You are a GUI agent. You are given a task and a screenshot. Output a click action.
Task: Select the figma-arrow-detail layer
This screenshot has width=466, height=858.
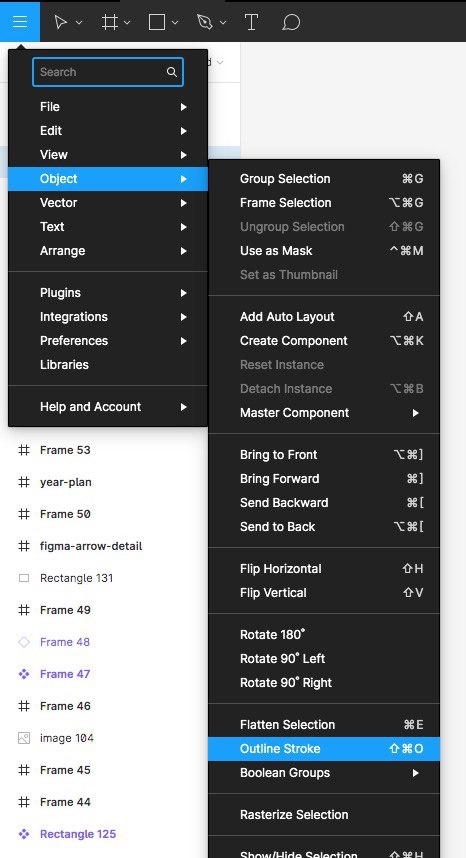[91, 546]
